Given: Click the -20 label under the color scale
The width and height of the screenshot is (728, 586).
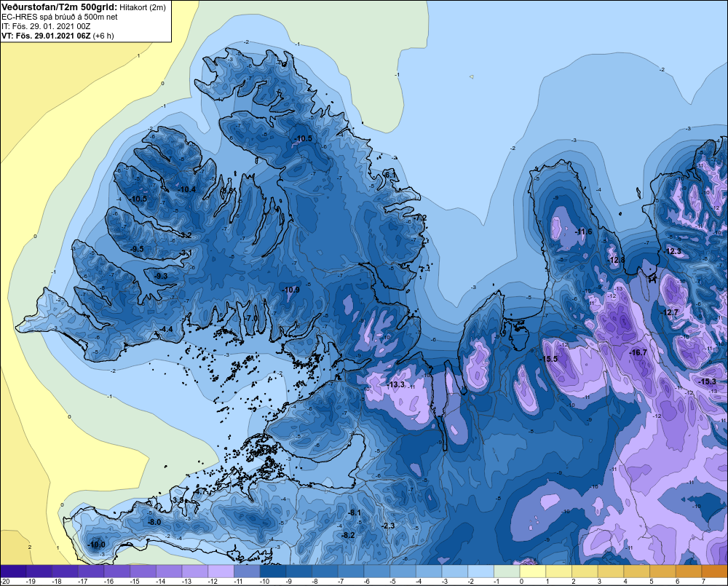Looking at the screenshot, I should 5,582.
